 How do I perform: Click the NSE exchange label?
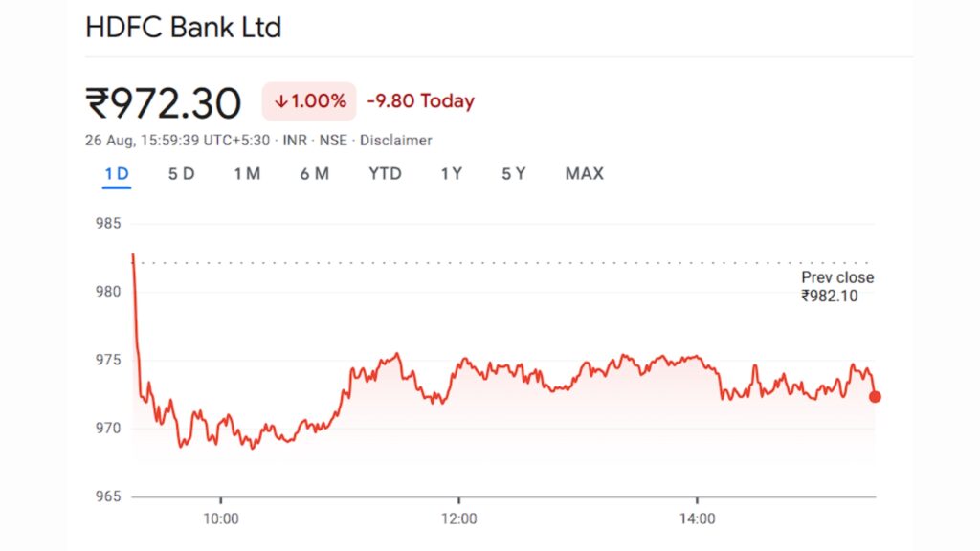[x=334, y=140]
